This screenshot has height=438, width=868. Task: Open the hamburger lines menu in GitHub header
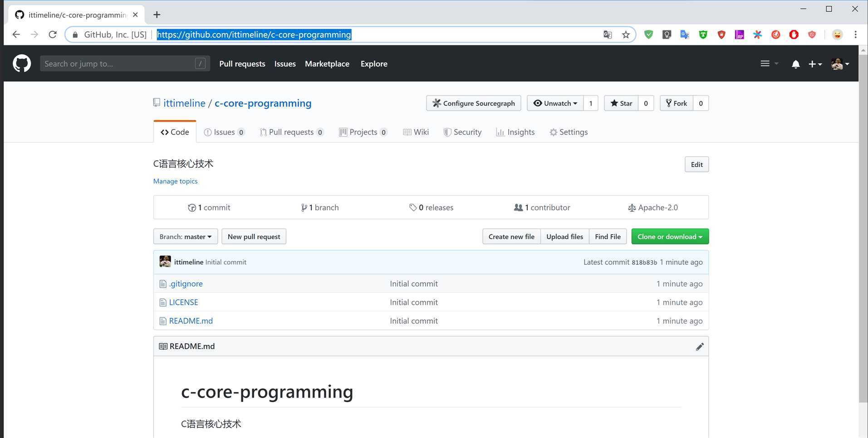pyautogui.click(x=769, y=63)
